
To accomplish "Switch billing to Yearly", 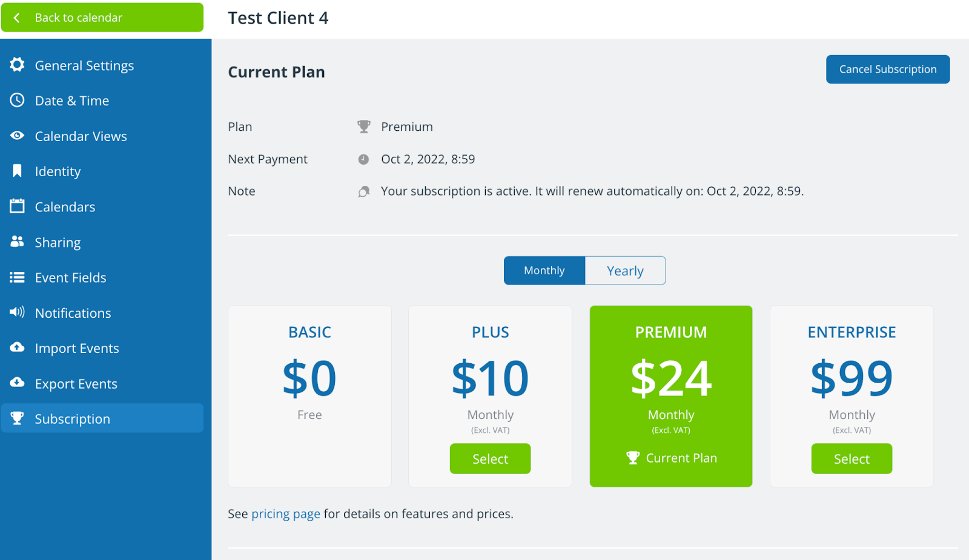I will point(625,271).
